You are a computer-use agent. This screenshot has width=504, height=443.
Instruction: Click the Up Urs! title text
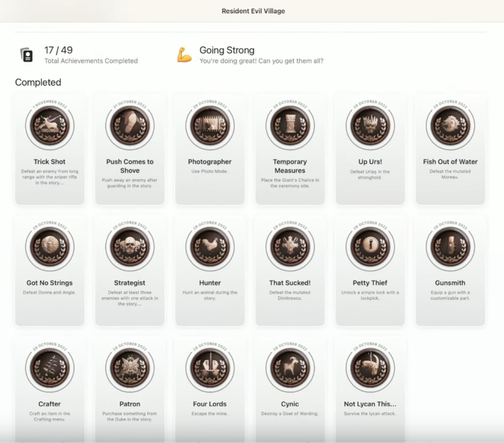click(370, 161)
